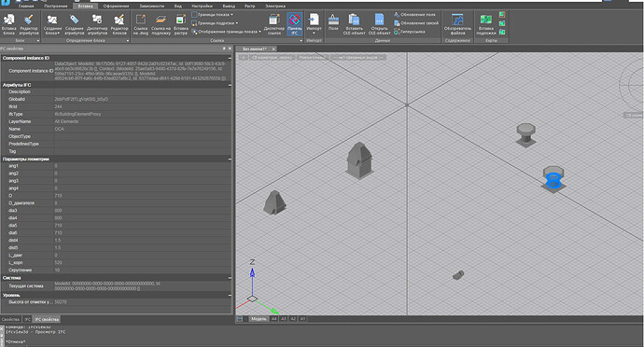Collapse the Параметры геометрии section
Screen dimensions: 644x347
pyautogui.click(x=230, y=159)
